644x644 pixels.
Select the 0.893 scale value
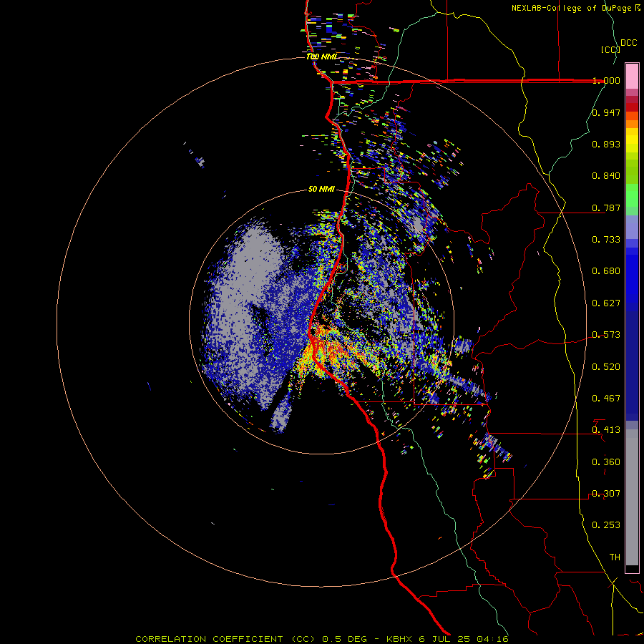coord(606,144)
